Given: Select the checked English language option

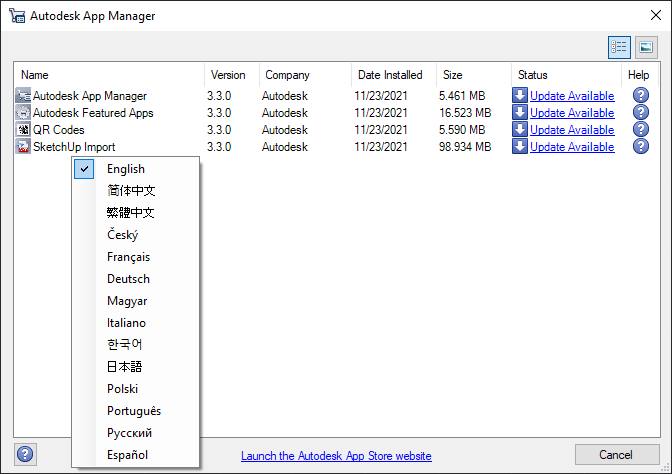Looking at the screenshot, I should [126, 169].
